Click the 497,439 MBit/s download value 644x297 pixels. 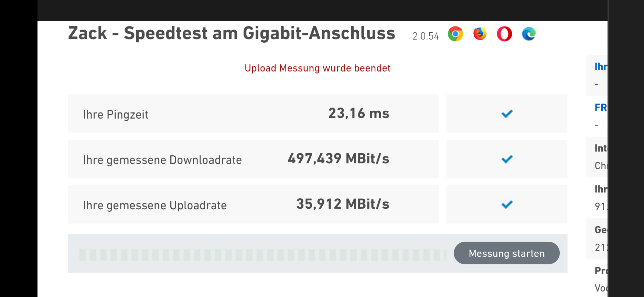pos(339,159)
